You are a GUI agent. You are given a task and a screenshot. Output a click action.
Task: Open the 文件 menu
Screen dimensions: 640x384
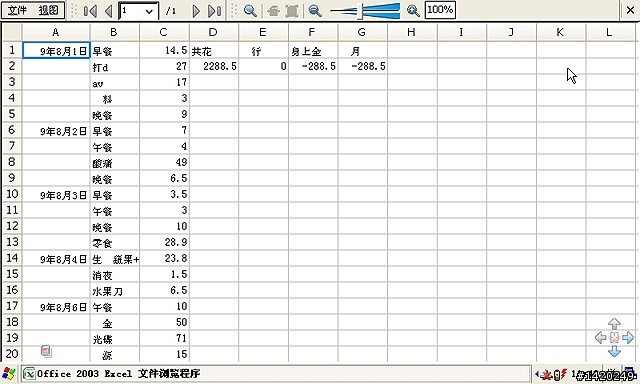pyautogui.click(x=17, y=10)
